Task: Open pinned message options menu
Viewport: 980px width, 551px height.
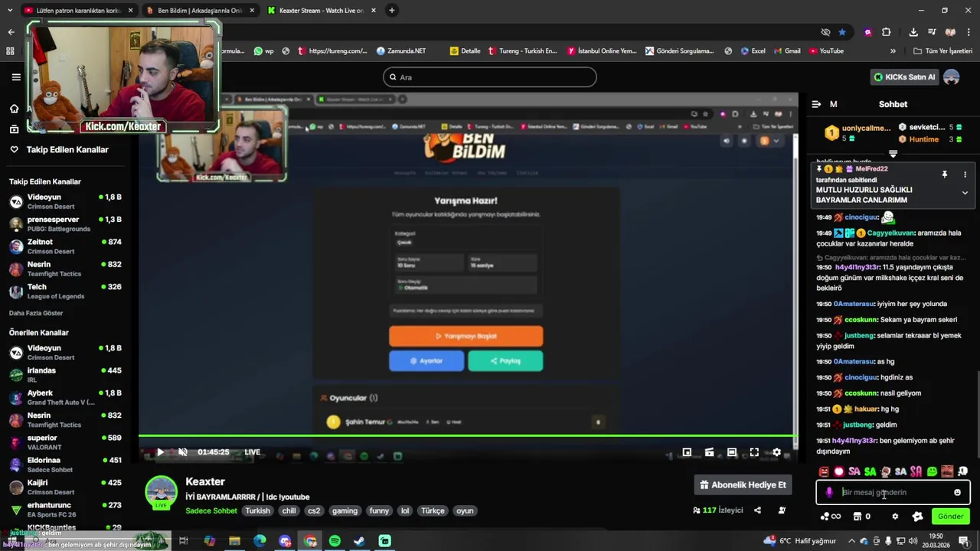Action: pos(965,174)
